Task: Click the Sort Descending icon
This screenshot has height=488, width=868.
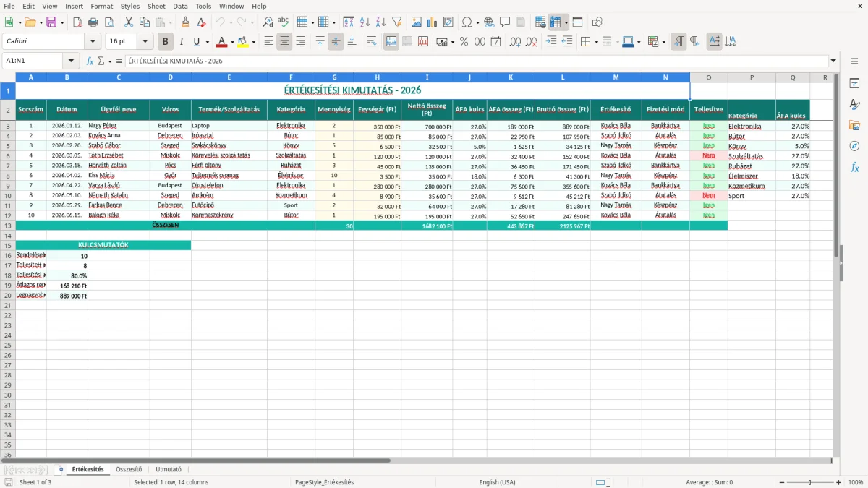Action: (x=380, y=22)
